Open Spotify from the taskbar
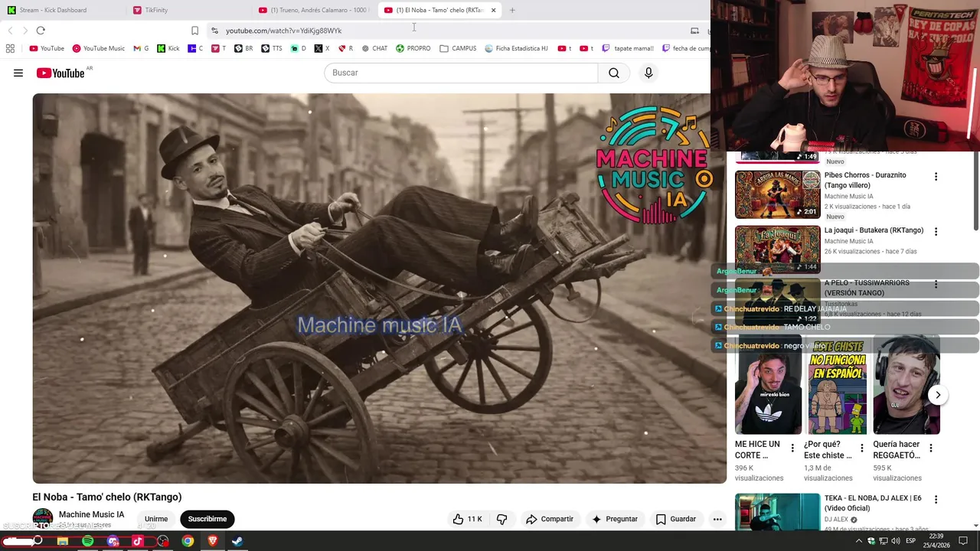The image size is (980, 551). (x=88, y=541)
